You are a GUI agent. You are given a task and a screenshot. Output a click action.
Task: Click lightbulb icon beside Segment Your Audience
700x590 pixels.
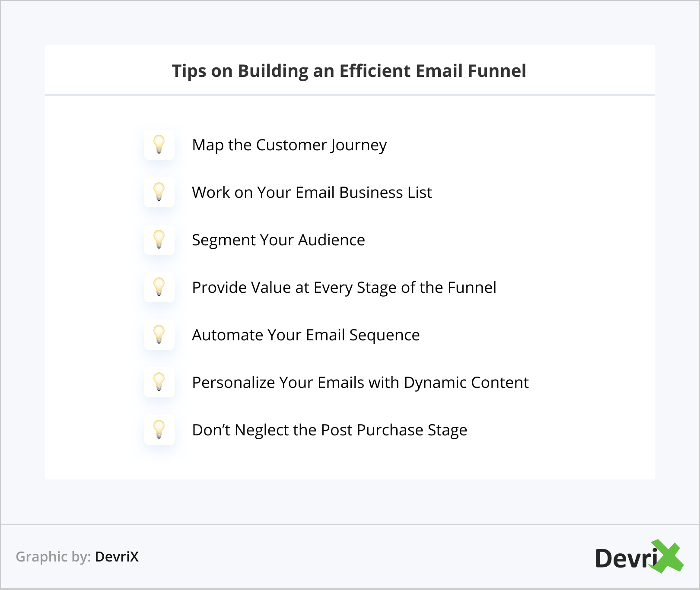tap(159, 239)
